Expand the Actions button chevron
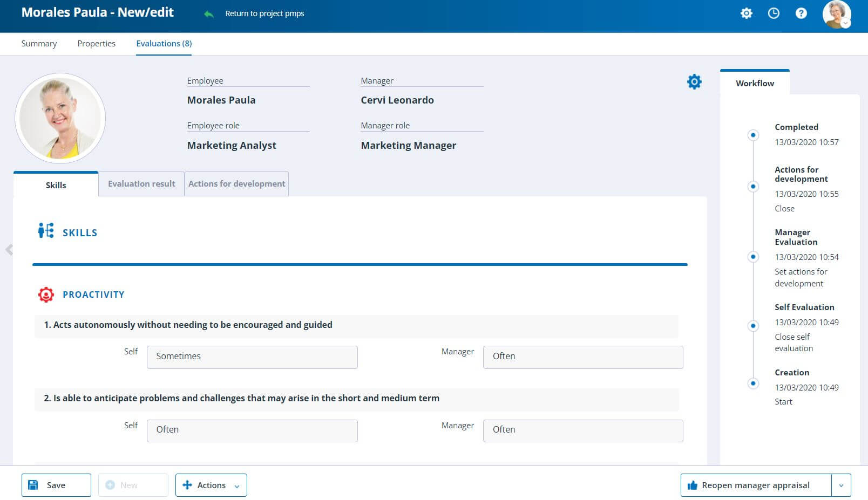The width and height of the screenshot is (868, 500). point(236,485)
